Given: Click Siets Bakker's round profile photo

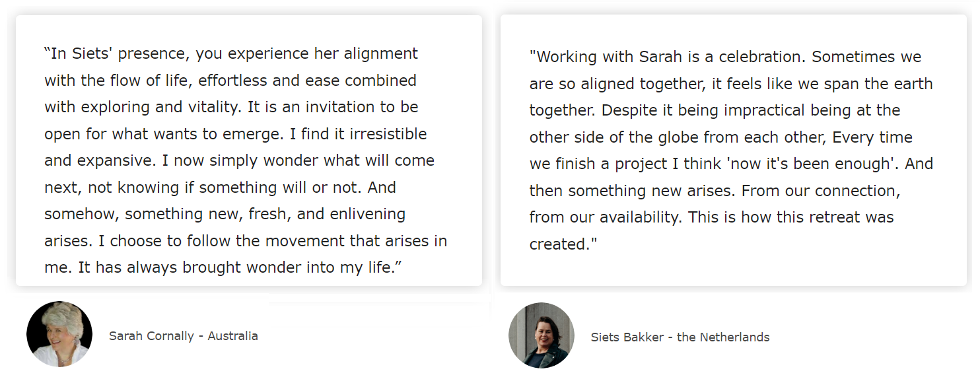Looking at the screenshot, I should pyautogui.click(x=542, y=335).
